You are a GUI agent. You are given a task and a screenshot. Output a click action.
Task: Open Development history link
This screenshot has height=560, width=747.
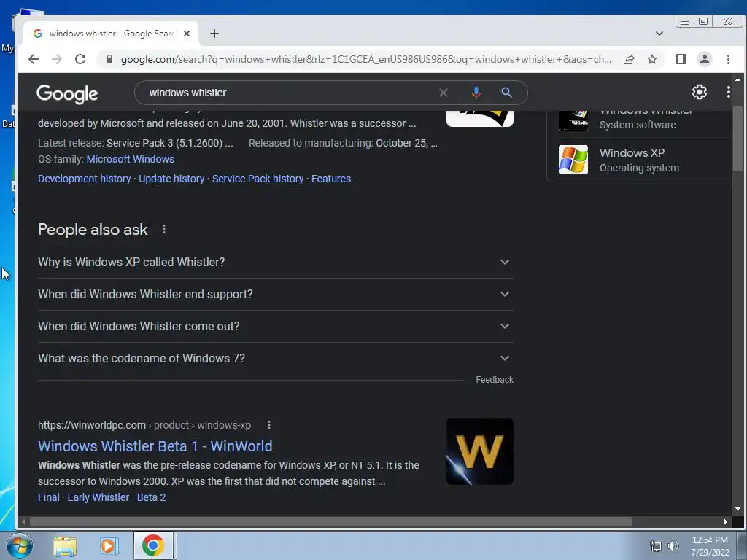(x=85, y=179)
